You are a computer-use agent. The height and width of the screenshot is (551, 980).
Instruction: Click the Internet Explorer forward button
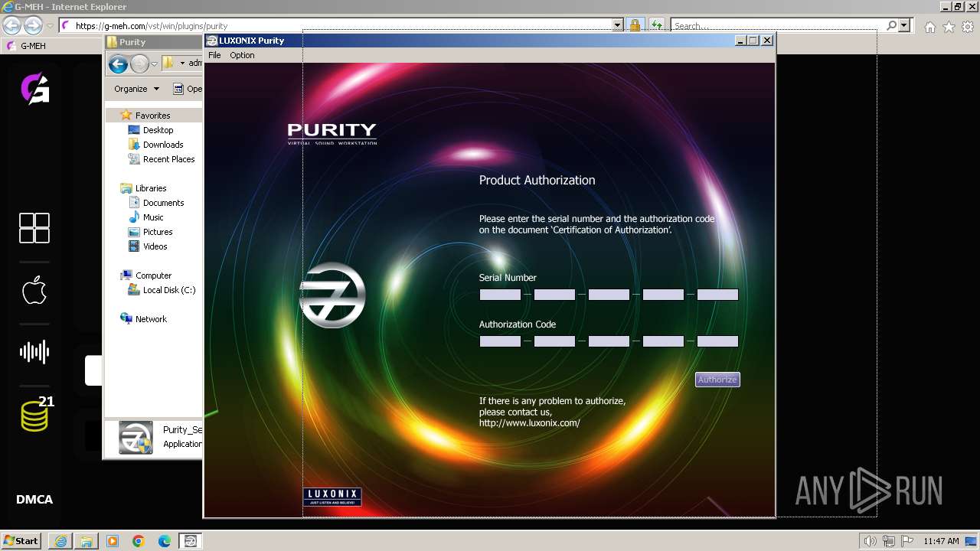click(33, 25)
